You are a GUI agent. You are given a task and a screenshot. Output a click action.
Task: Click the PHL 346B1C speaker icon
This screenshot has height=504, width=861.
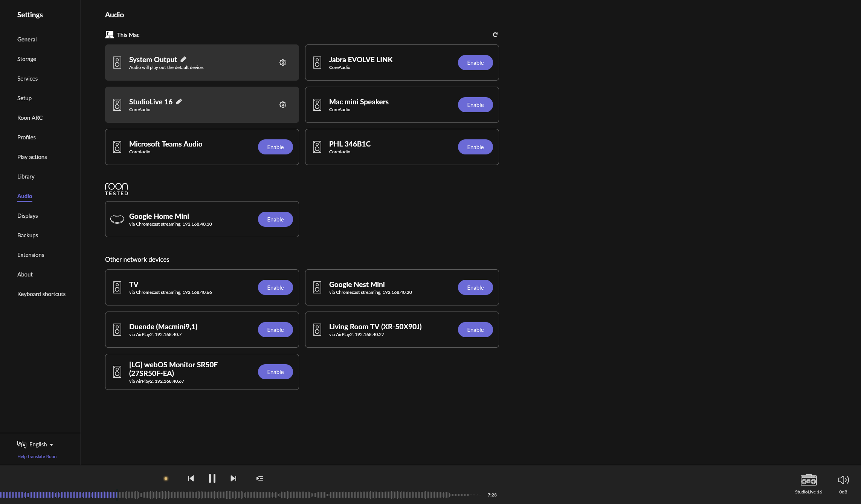point(317,147)
